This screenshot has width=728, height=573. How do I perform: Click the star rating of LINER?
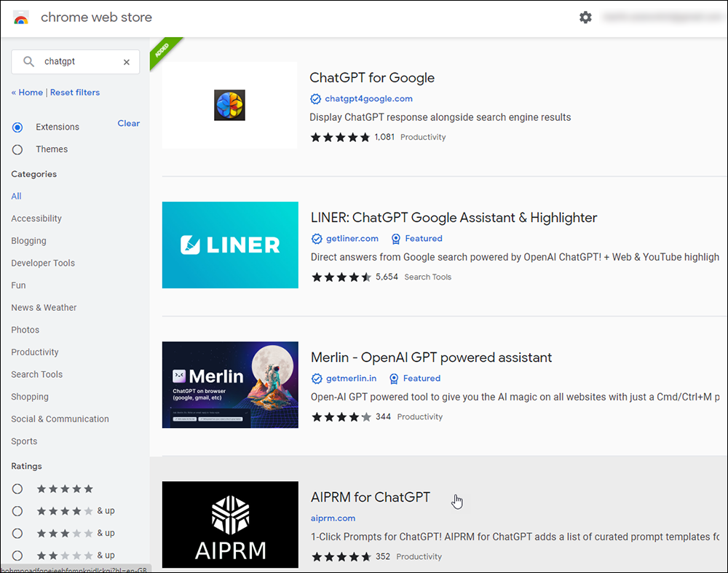tap(341, 277)
